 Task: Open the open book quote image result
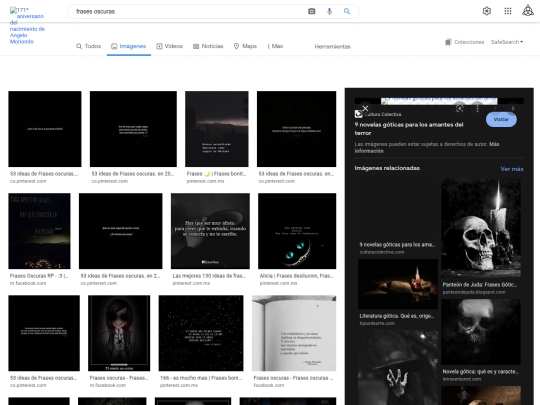(x=294, y=333)
